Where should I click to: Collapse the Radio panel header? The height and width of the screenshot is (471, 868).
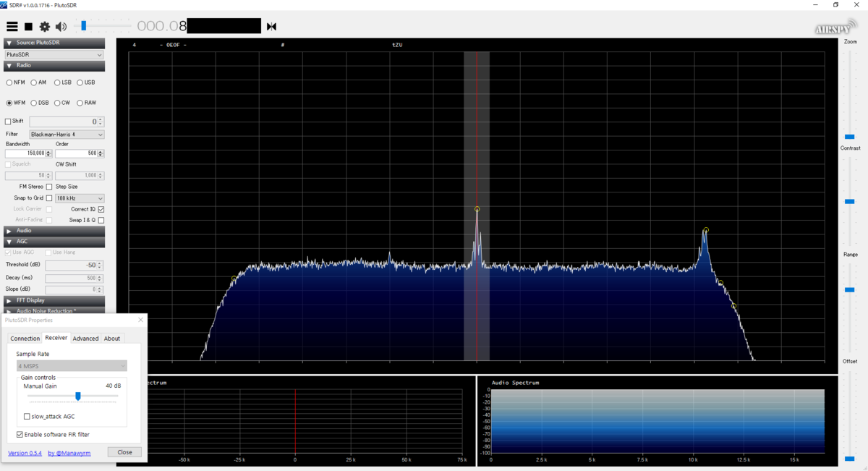54,66
